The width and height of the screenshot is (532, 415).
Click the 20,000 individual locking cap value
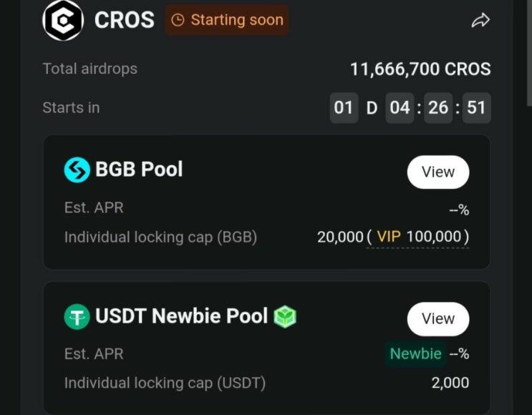[340, 237]
